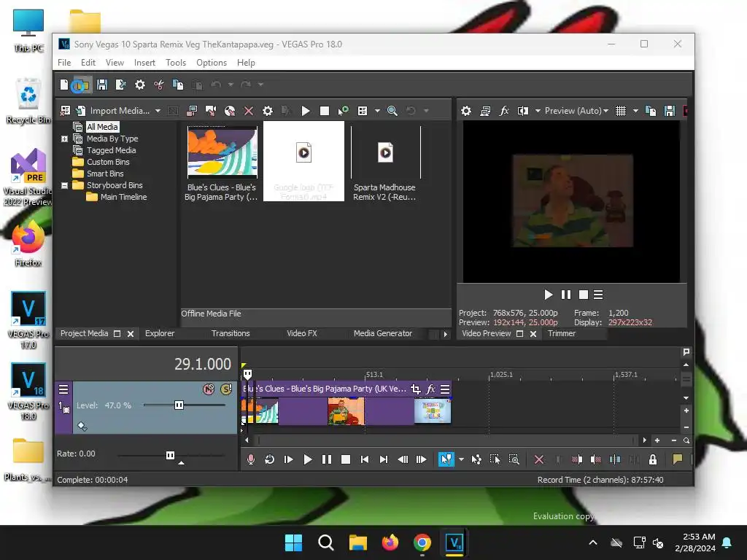This screenshot has width=747, height=560.
Task: Play video in the Video Preview pane
Action: pos(549,295)
